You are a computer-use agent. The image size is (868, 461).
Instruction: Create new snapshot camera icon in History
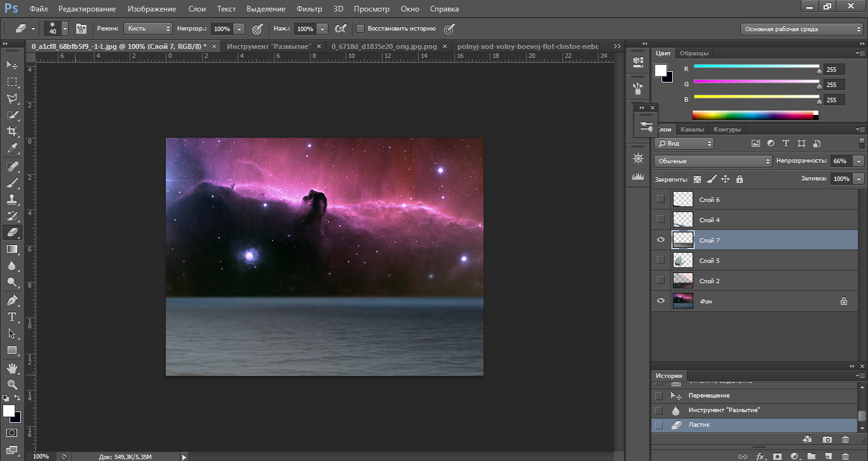827,439
